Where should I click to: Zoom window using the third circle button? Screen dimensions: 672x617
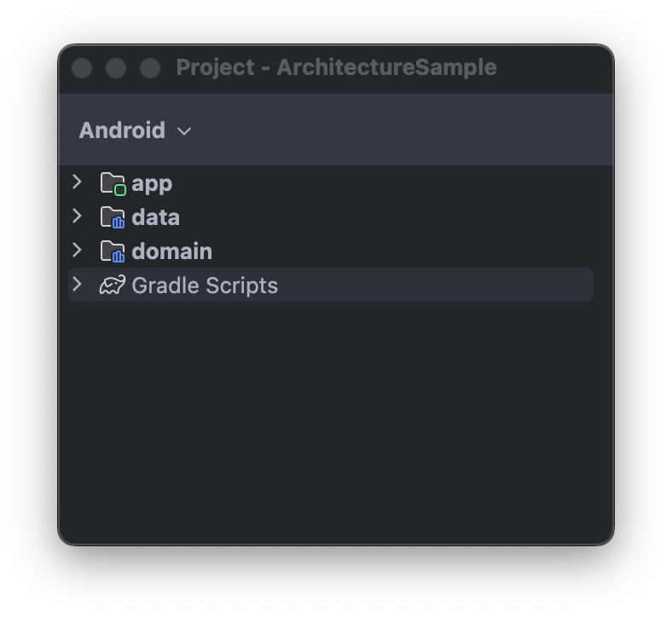[x=150, y=68]
